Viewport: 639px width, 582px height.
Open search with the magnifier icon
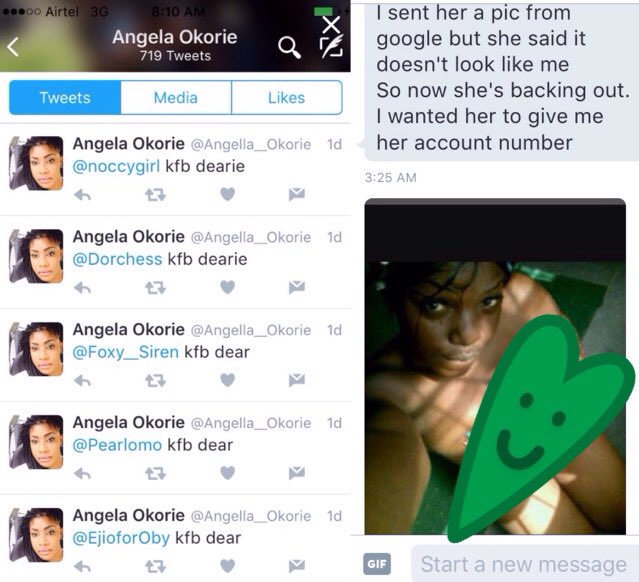coord(289,47)
